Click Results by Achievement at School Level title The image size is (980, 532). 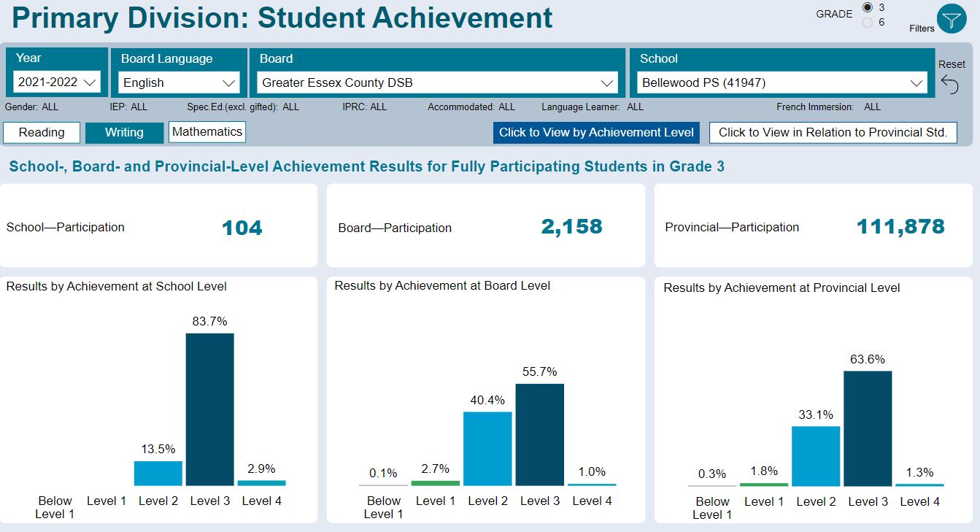[117, 287]
